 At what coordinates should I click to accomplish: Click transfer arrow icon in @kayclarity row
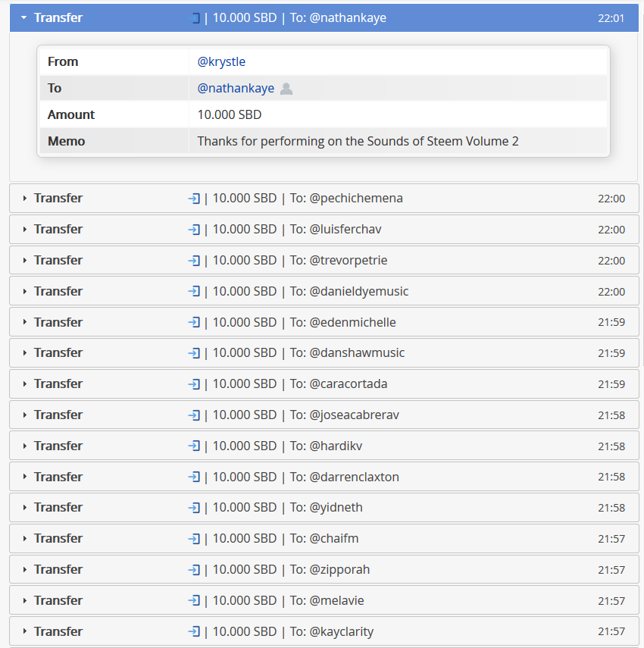194,631
